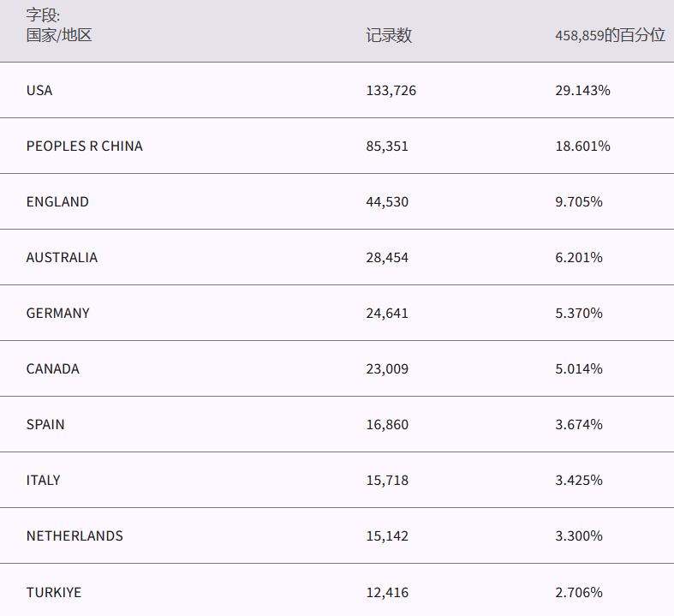
Task: Click the GERMANY country name
Action: pyautogui.click(x=58, y=313)
